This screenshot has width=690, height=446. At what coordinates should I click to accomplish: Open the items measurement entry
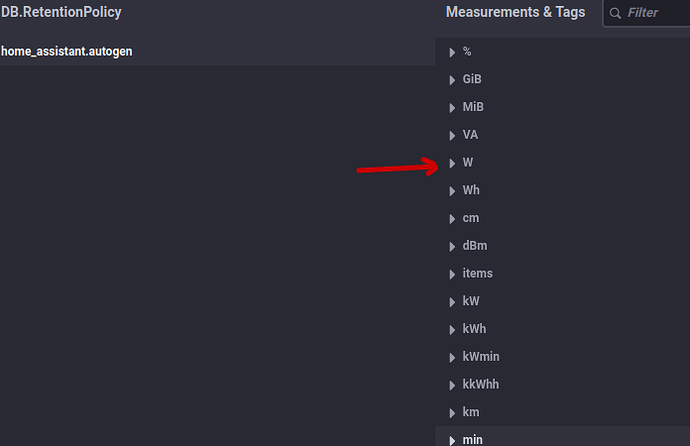(x=477, y=273)
